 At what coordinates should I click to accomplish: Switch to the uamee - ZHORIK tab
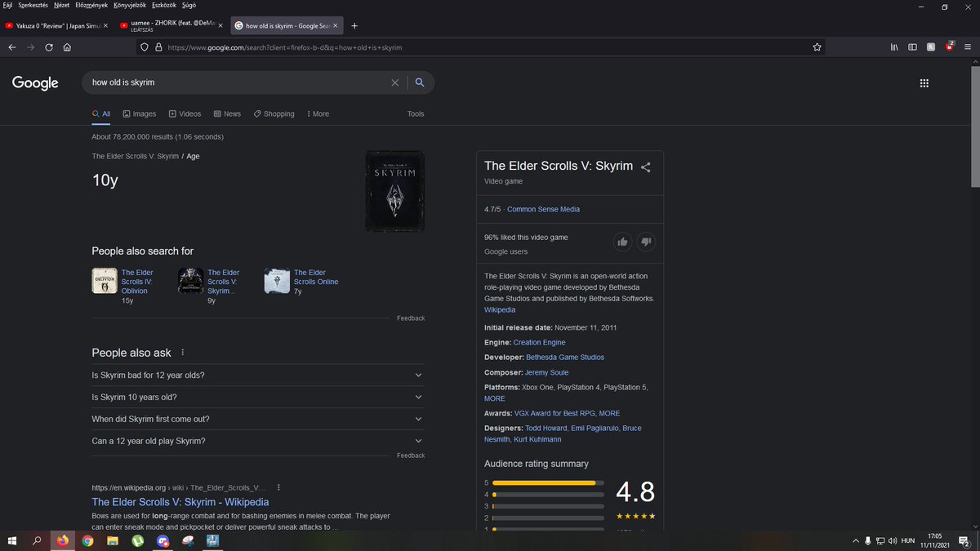171,25
